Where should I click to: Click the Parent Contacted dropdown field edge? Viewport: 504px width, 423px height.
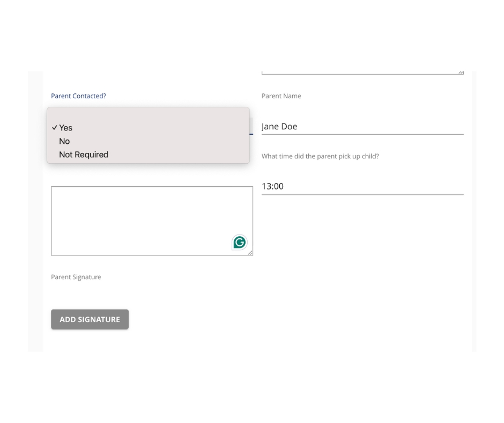coord(251,127)
